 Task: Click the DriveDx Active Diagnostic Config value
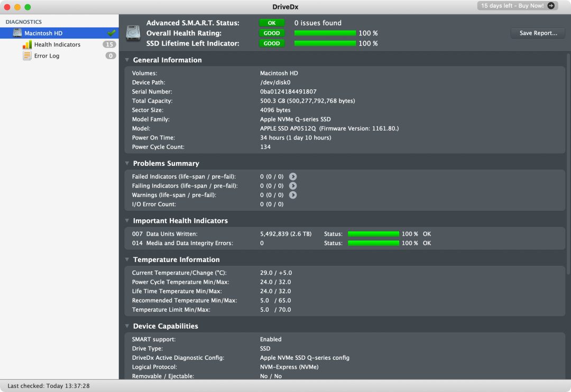pos(305,358)
